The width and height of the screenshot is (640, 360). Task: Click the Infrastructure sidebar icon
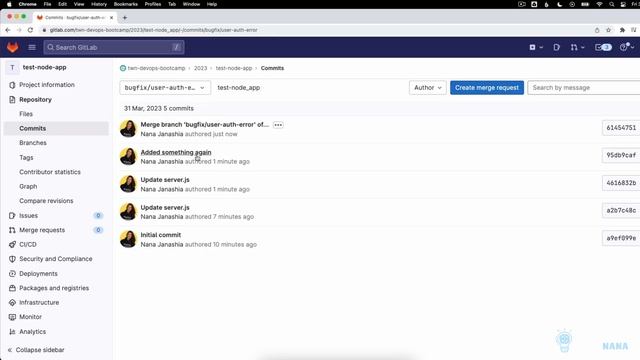pos(12,302)
